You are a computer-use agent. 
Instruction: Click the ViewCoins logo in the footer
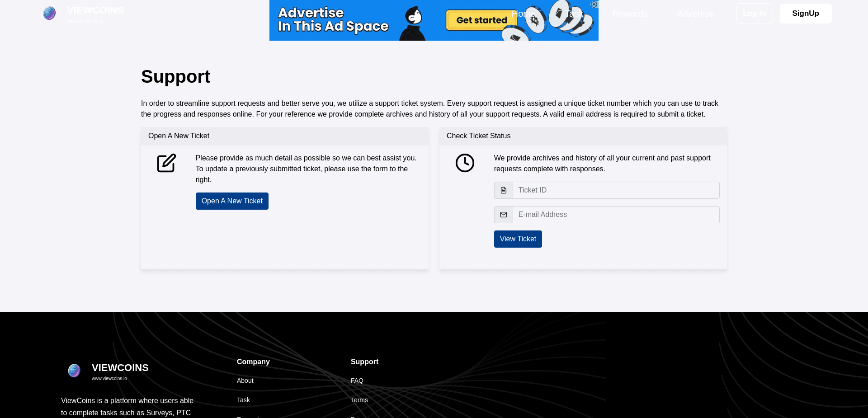pyautogui.click(x=74, y=370)
